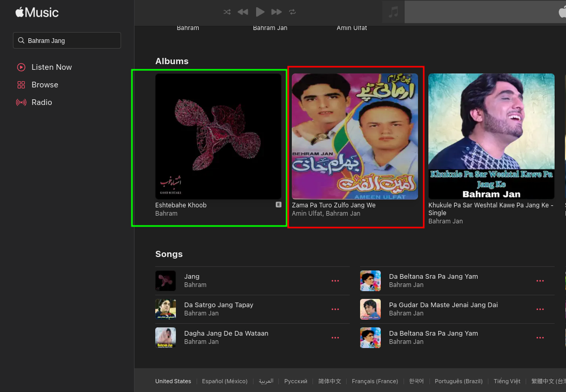Click the Browse grid icon

(21, 85)
